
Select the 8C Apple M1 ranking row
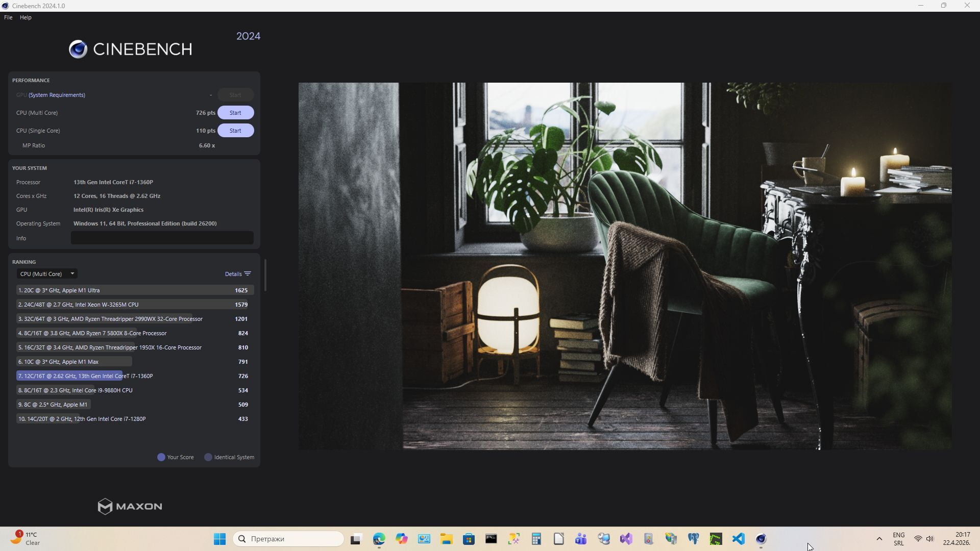tap(135, 405)
